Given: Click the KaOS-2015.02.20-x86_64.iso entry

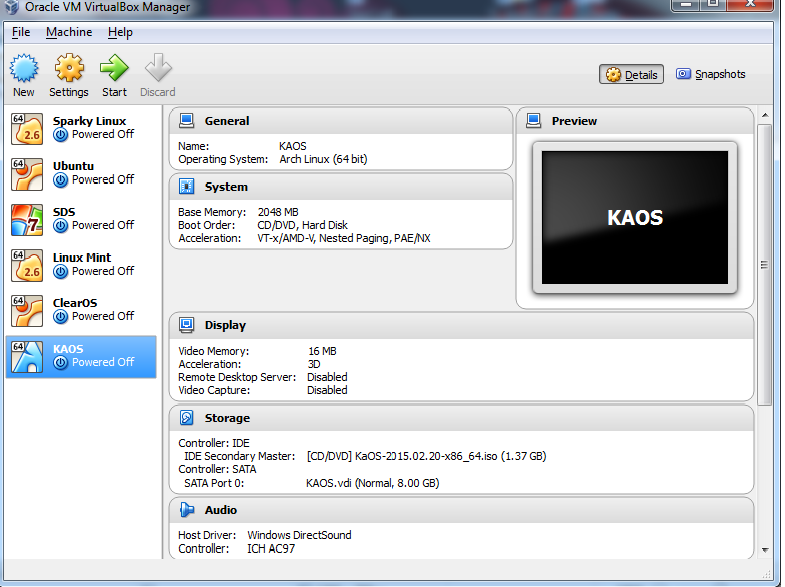Looking at the screenshot, I should point(427,456).
